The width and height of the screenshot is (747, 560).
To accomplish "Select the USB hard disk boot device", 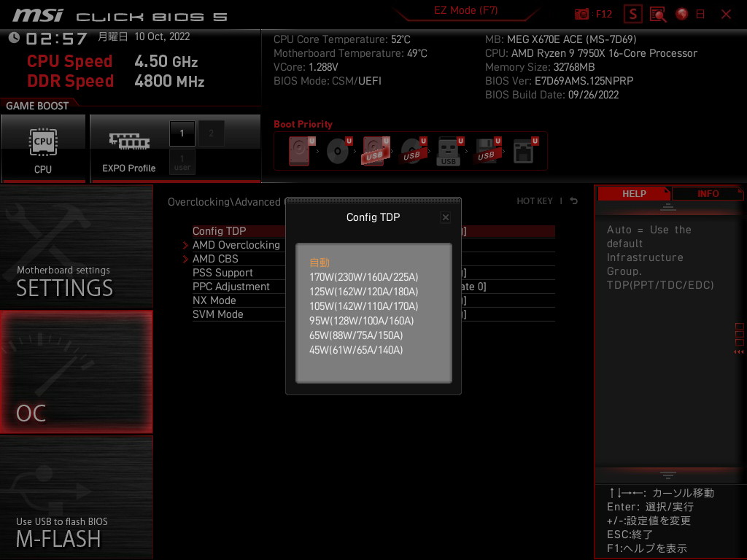I will point(376,151).
